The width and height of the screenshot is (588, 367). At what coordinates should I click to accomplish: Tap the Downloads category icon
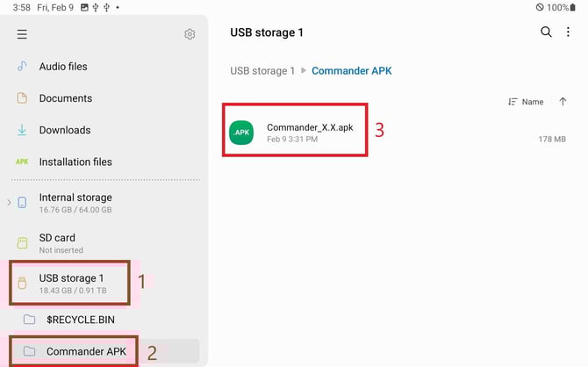tap(22, 130)
